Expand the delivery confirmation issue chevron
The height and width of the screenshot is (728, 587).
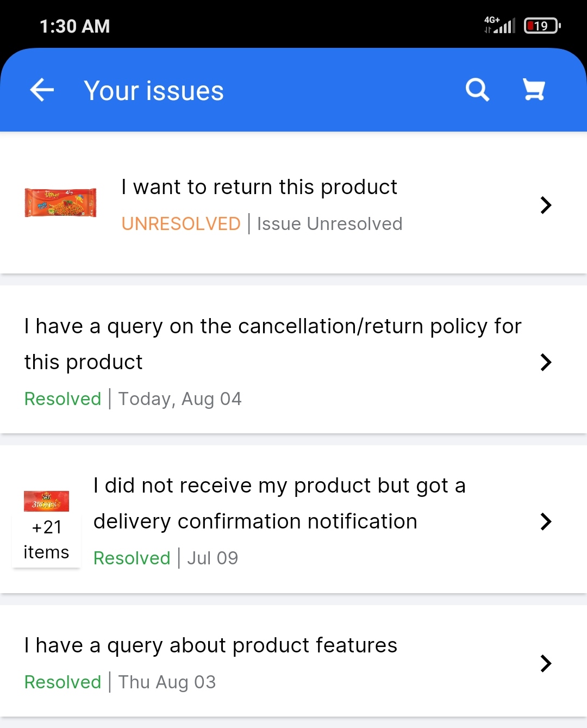click(546, 521)
